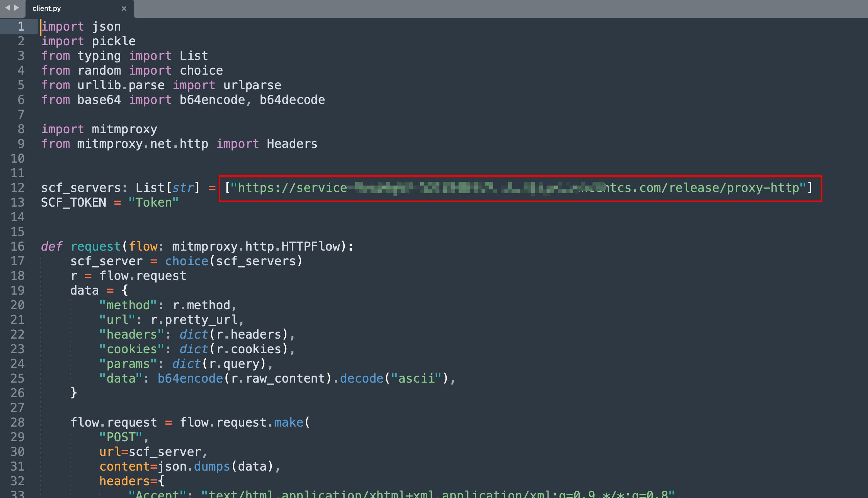
Task: Click 'data' variable on line 19
Action: [85, 291]
